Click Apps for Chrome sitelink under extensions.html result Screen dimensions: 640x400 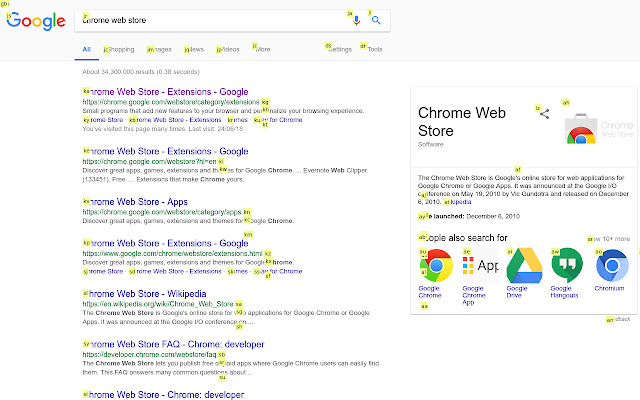(x=278, y=271)
